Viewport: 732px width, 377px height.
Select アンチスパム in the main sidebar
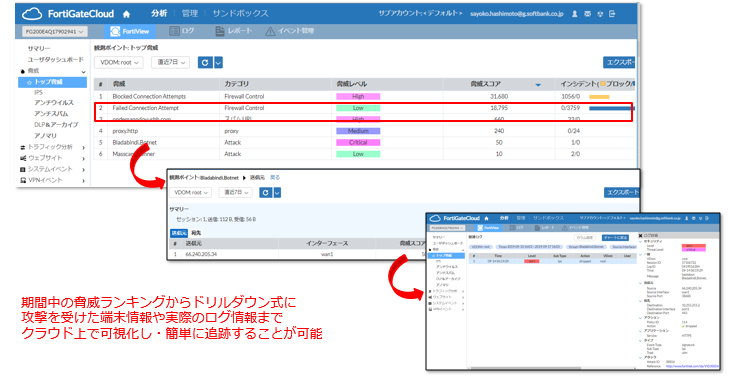[x=51, y=113]
